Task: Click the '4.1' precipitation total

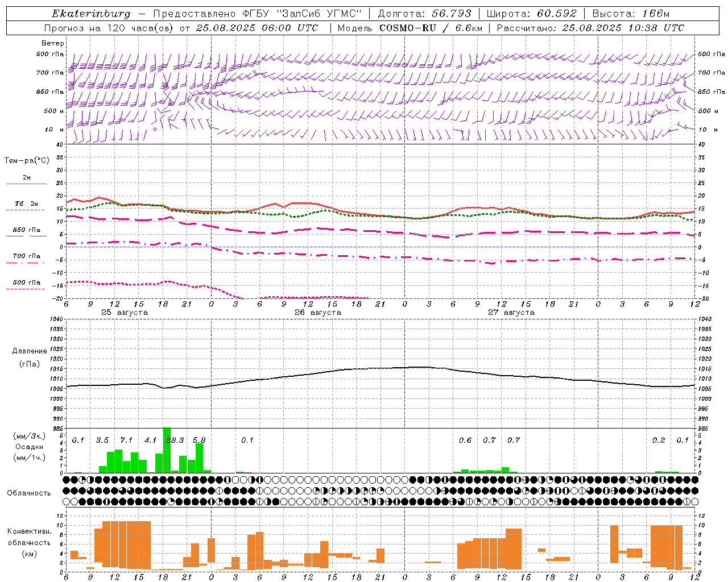Action: [x=150, y=440]
